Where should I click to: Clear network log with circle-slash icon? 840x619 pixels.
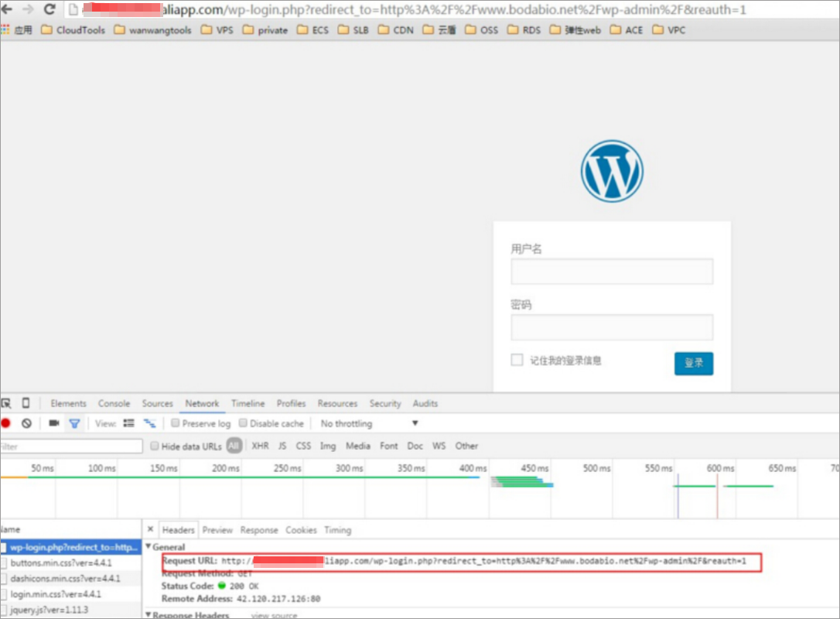26,423
